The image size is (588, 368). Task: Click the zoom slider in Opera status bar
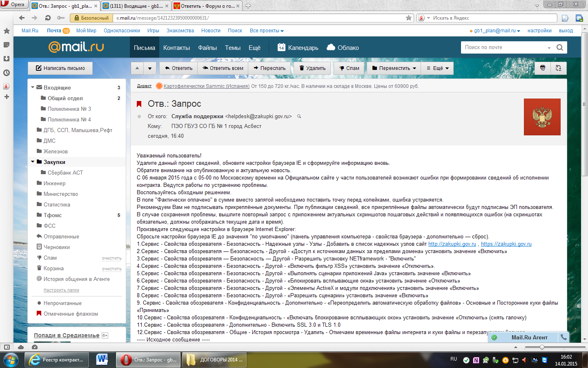click(x=542, y=347)
